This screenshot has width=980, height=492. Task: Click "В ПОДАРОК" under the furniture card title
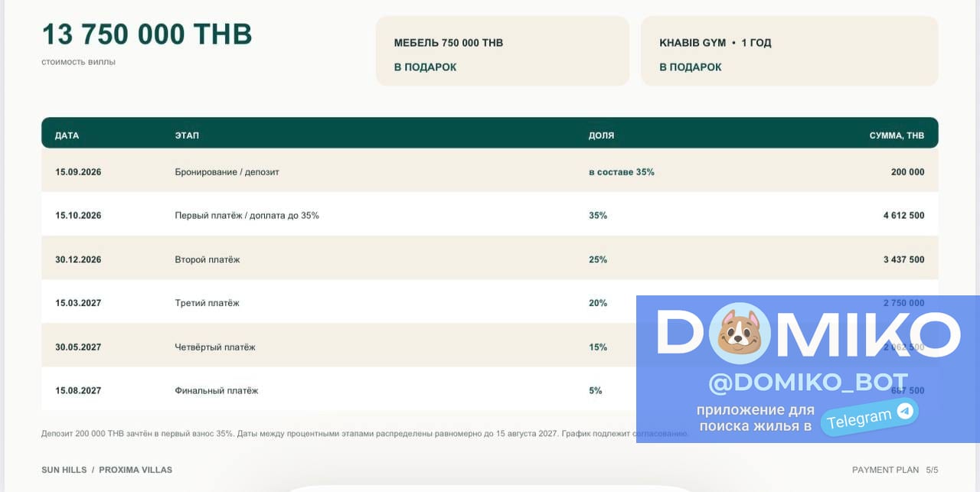(x=425, y=67)
